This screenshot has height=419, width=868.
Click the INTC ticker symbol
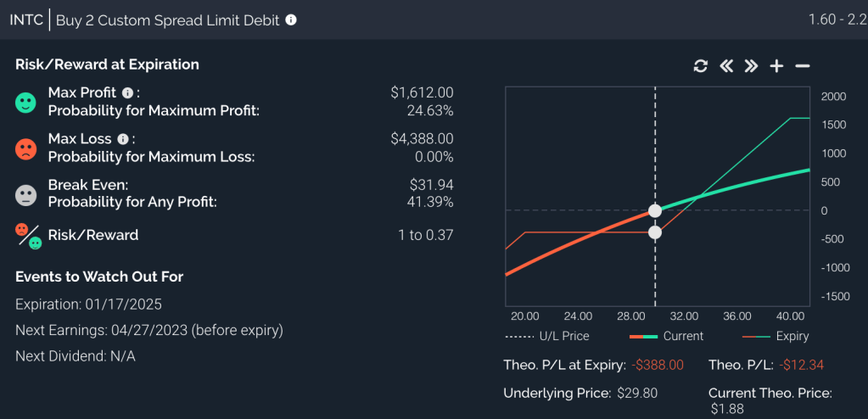25,20
